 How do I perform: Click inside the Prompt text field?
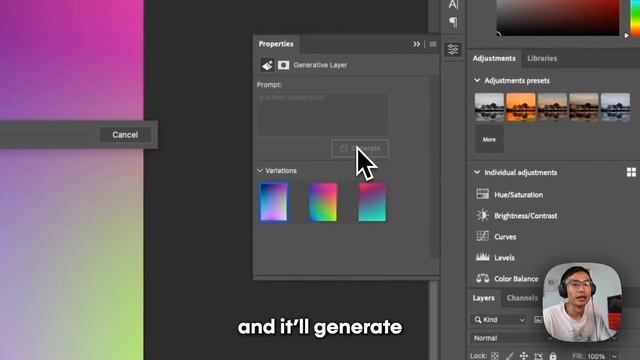(322, 114)
